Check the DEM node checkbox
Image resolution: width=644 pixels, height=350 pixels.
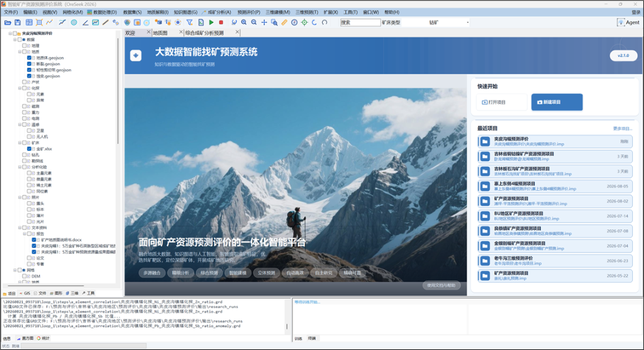25,276
